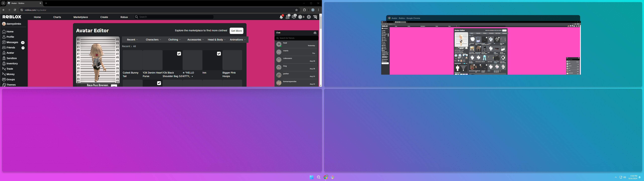
Task: Expand the Clothing dropdown
Action: (x=174, y=40)
